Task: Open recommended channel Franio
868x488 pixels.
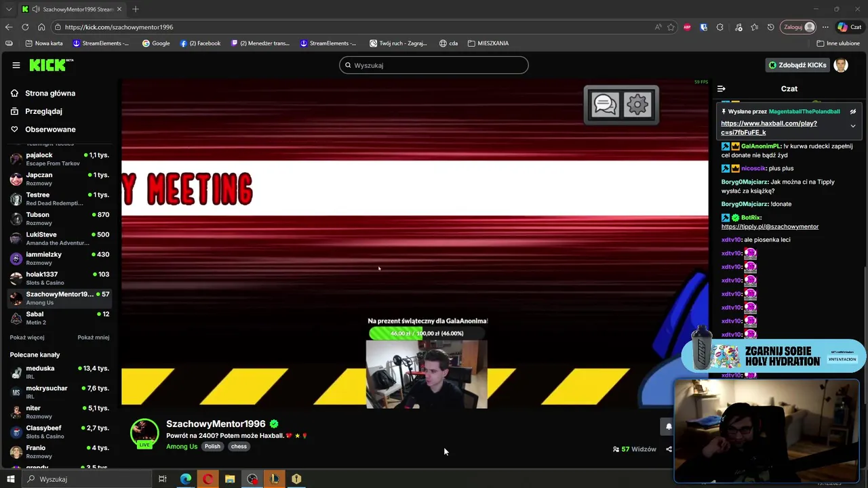Action: [x=60, y=451]
